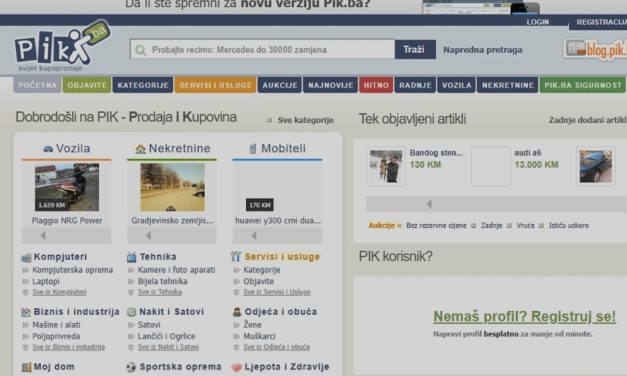627x376 pixels.
Task: Click Zadnje auction filter
Action: pyautogui.click(x=491, y=226)
